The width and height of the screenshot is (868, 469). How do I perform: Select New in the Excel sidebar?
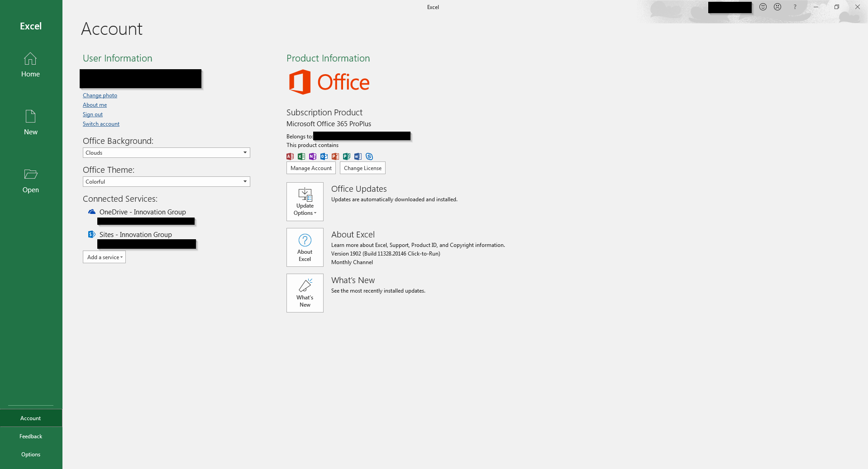tap(30, 123)
